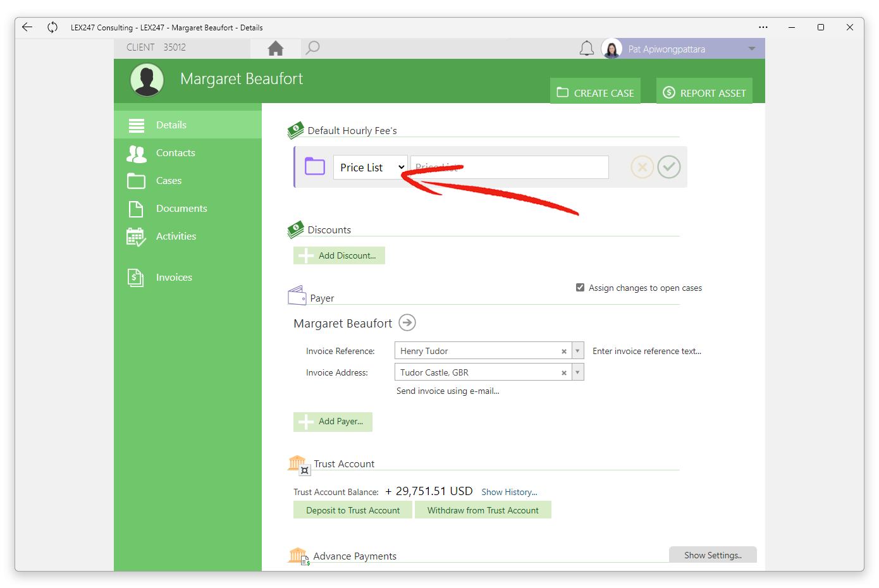Toggle Assign changes to open cases checkbox

[x=580, y=287]
